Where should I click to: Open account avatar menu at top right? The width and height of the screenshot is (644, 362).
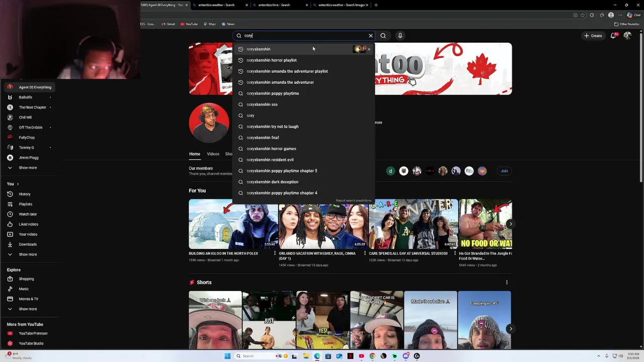coord(627,36)
